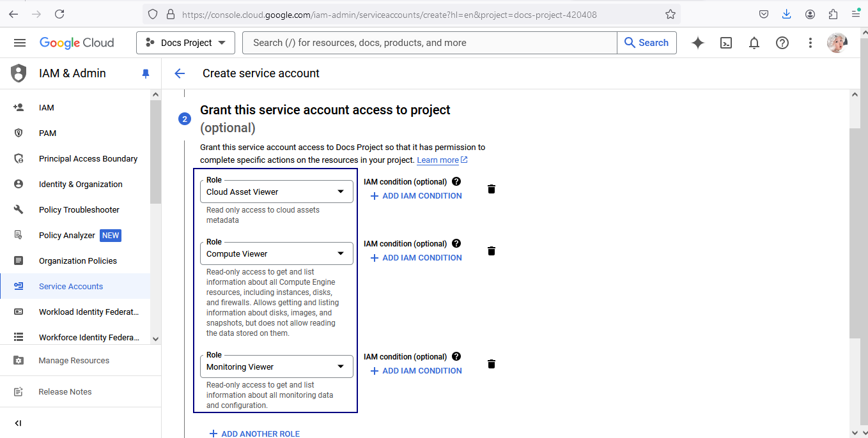Open the main navigation hamburger menu

pyautogui.click(x=20, y=43)
